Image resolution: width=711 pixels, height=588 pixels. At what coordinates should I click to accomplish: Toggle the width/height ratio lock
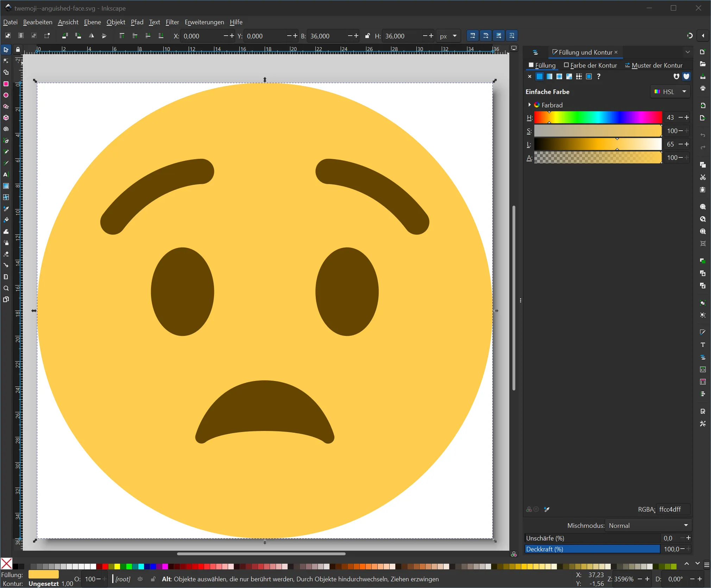pos(367,36)
